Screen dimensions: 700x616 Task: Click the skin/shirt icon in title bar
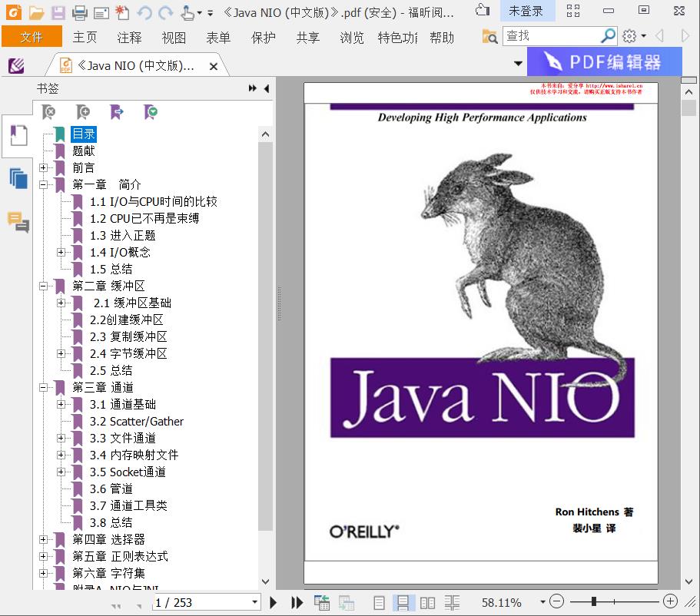tap(483, 10)
